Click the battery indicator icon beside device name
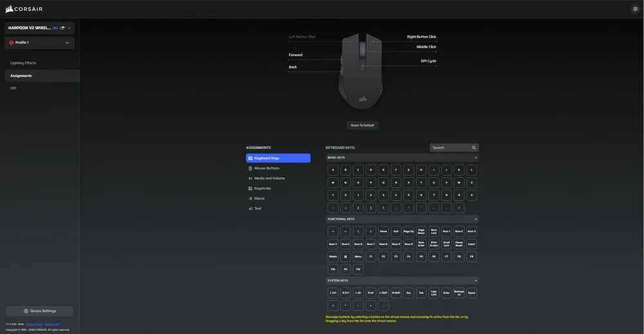 click(55, 28)
